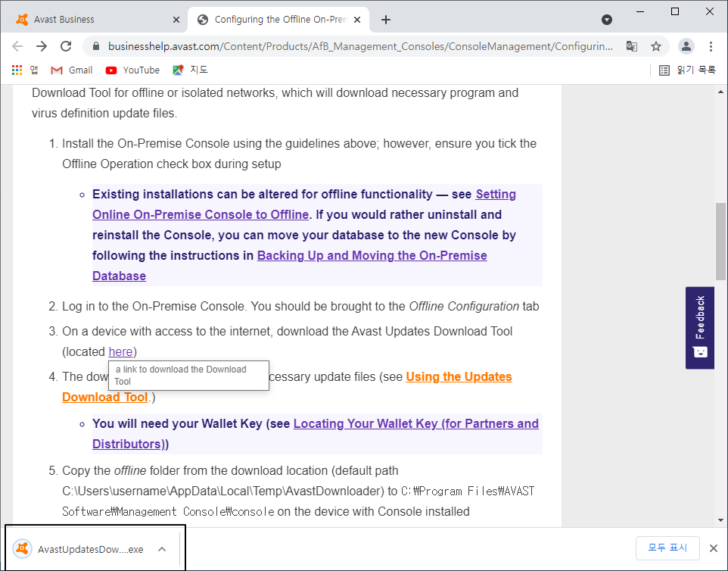Viewport: 728px width, 571px height.
Task: Open the YouTube bookmark
Action: (x=132, y=70)
